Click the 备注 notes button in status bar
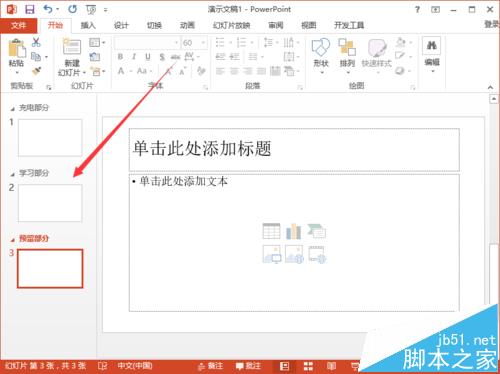 [210, 366]
